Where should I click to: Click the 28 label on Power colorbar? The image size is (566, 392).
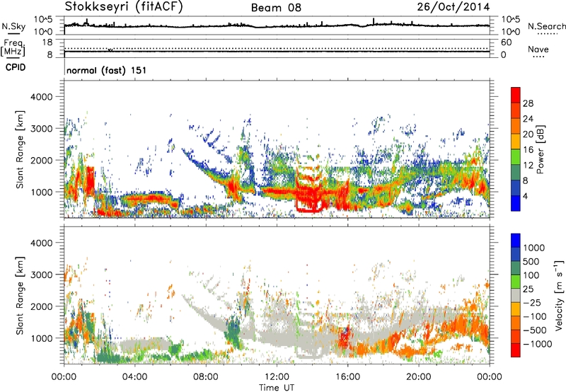[528, 103]
